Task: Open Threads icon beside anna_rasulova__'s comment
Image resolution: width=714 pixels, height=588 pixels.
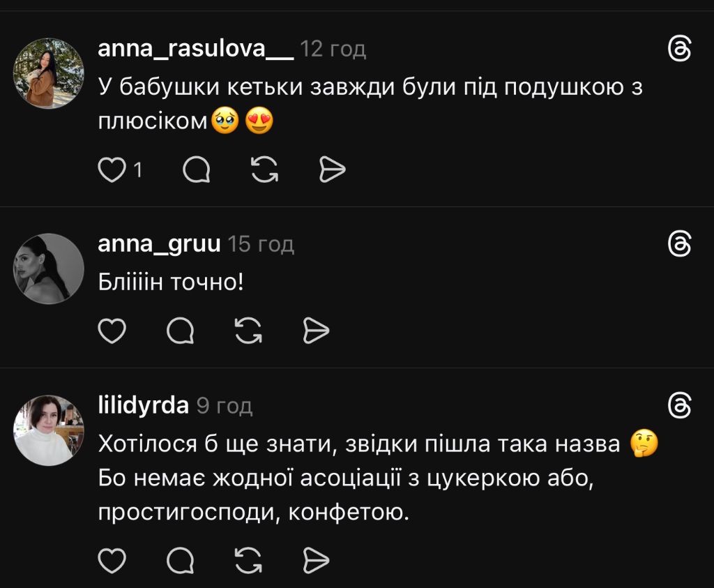Action: click(x=679, y=50)
